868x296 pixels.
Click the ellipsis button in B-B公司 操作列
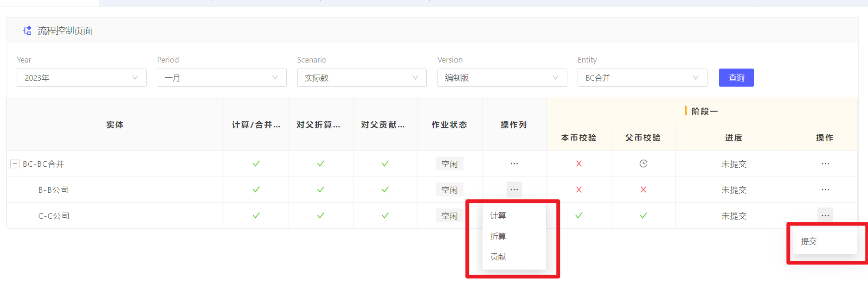tap(514, 189)
